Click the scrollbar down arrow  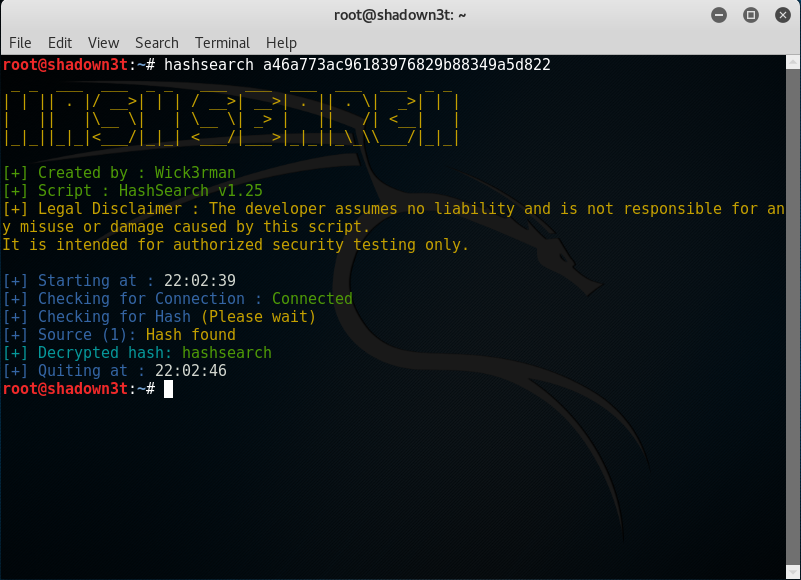coord(793,572)
